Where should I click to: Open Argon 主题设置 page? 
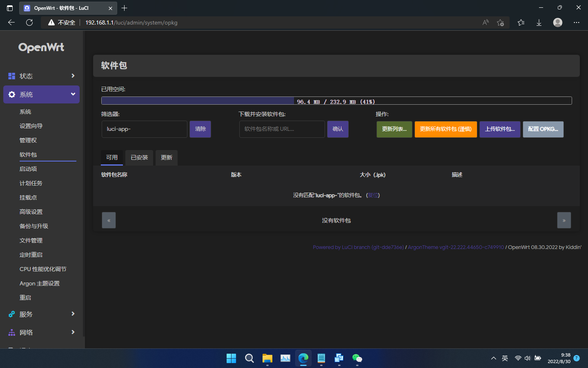40,283
